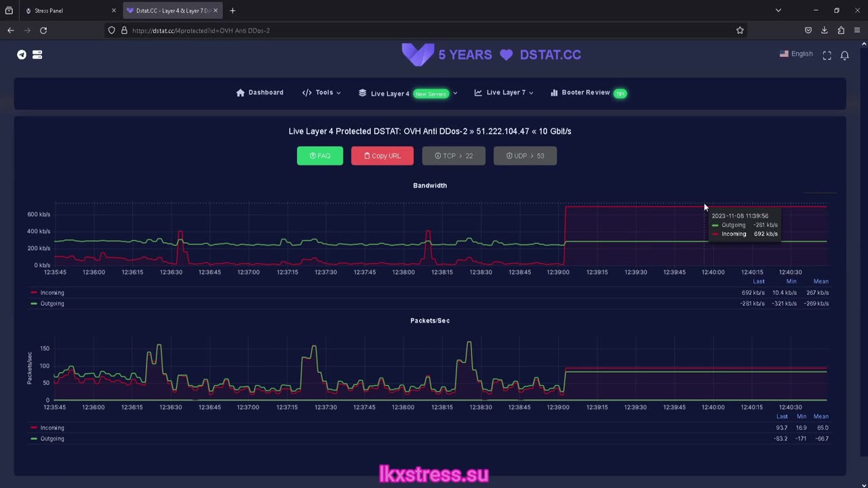Go back to the previous page

click(x=11, y=30)
